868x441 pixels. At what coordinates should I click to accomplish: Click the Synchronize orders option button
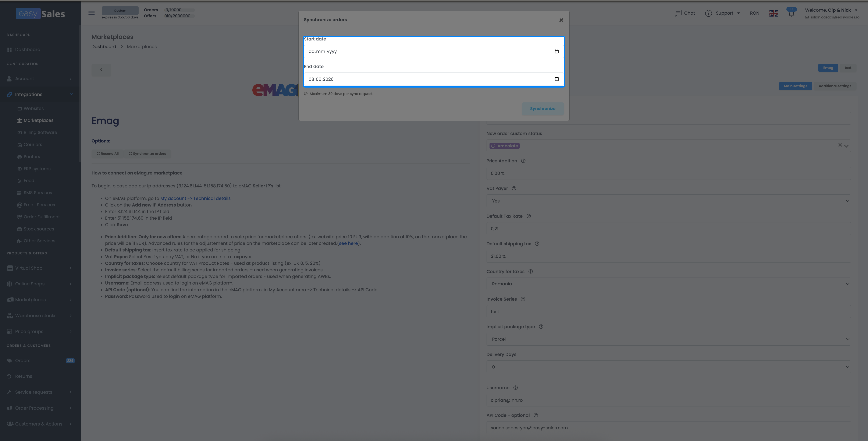(x=147, y=154)
